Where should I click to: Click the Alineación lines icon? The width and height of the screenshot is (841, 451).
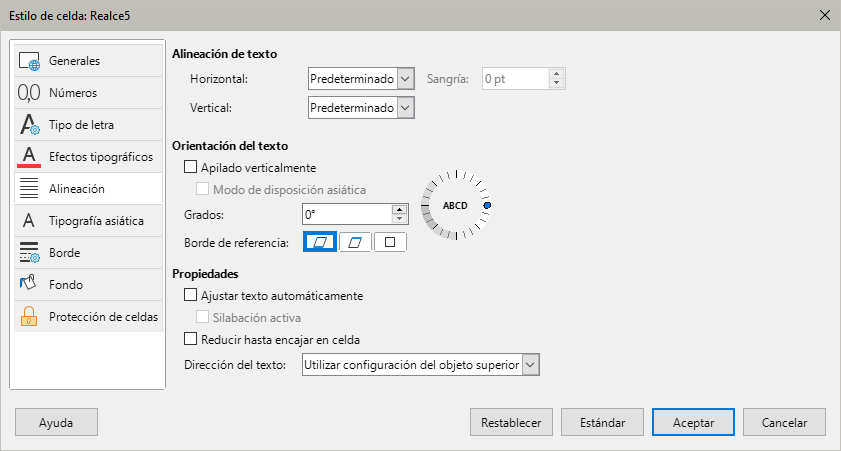tap(29, 189)
